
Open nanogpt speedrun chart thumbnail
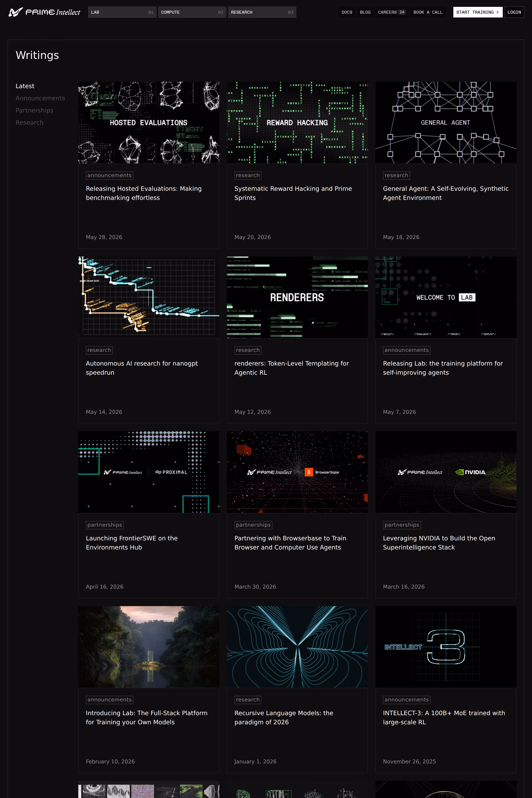click(x=149, y=297)
